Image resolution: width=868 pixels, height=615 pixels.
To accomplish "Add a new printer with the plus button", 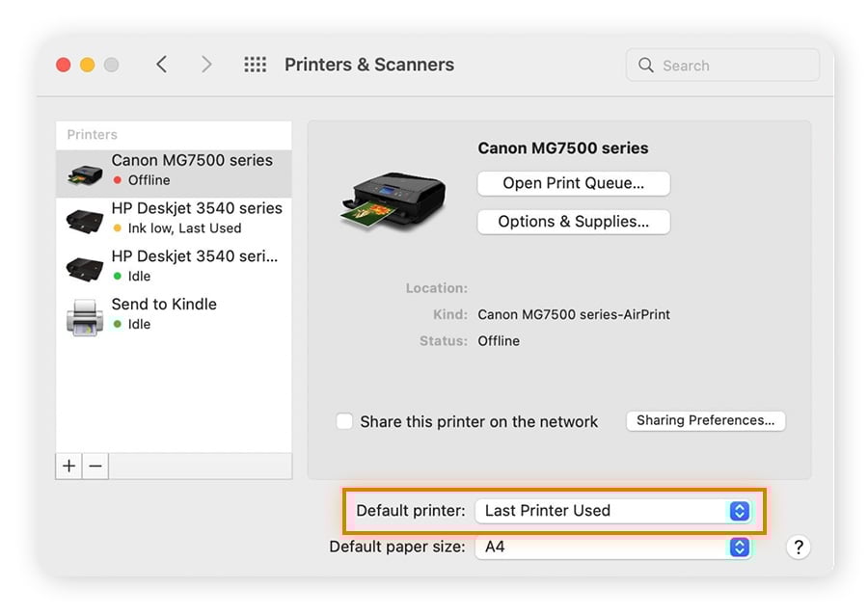I will point(68,466).
